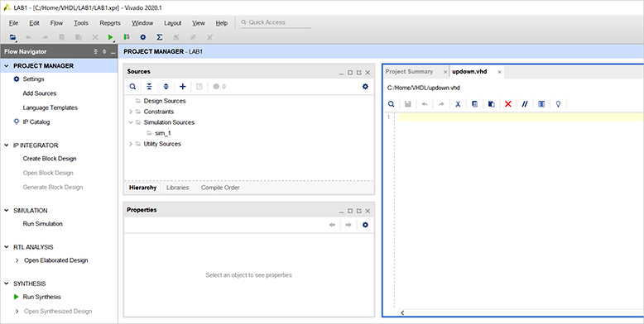Open Properties panel gear settings
Image resolution: width=644 pixels, height=324 pixels.
365,225
